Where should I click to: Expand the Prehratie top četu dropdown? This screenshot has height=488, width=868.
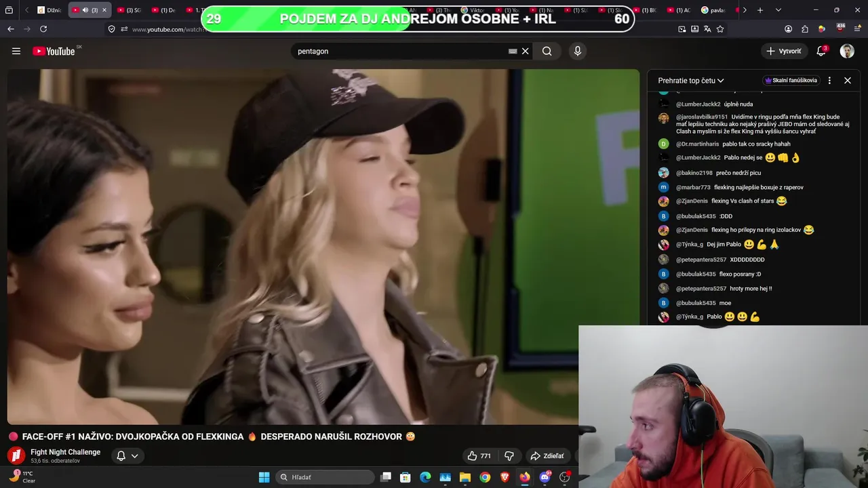point(691,80)
